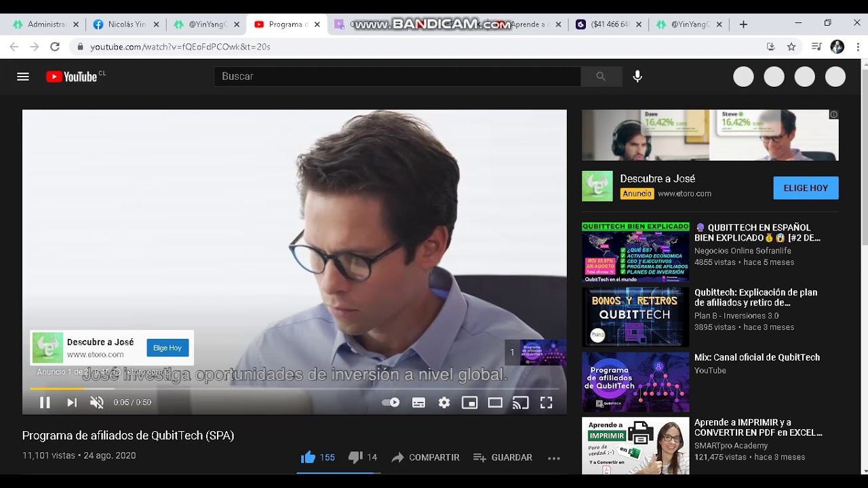Viewport: 868px width, 488px height.
Task: Open Aprende a IMPRIMIR y CONVERTIR video title
Action: [x=758, y=428]
